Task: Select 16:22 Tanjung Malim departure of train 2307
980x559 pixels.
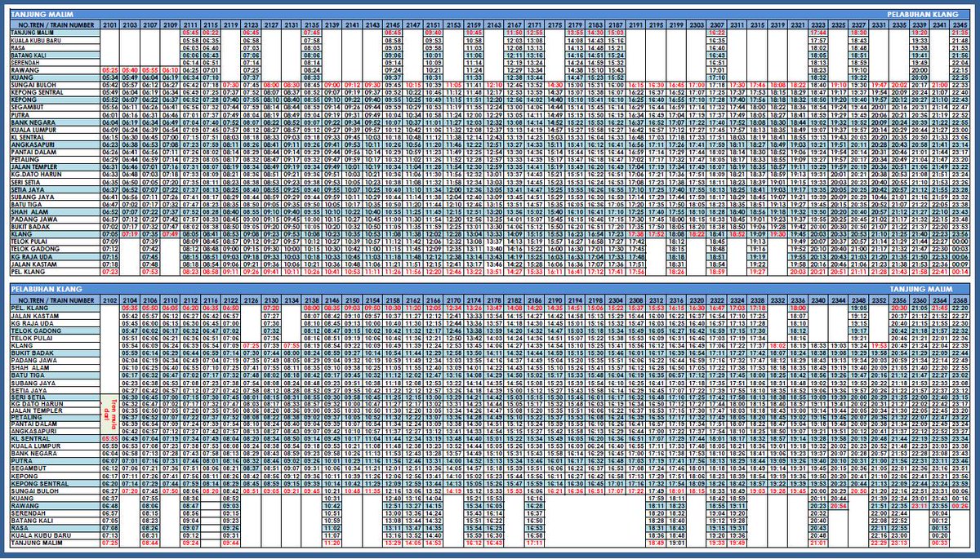Action: (x=716, y=33)
